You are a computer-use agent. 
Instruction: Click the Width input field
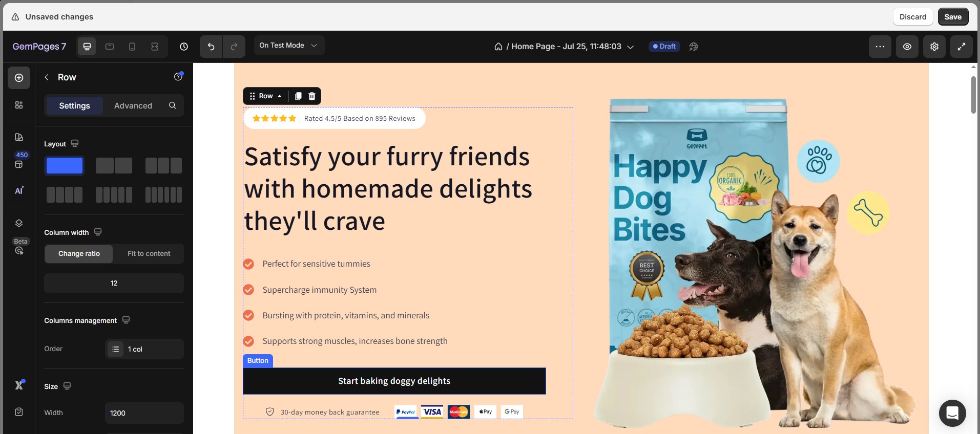point(144,413)
